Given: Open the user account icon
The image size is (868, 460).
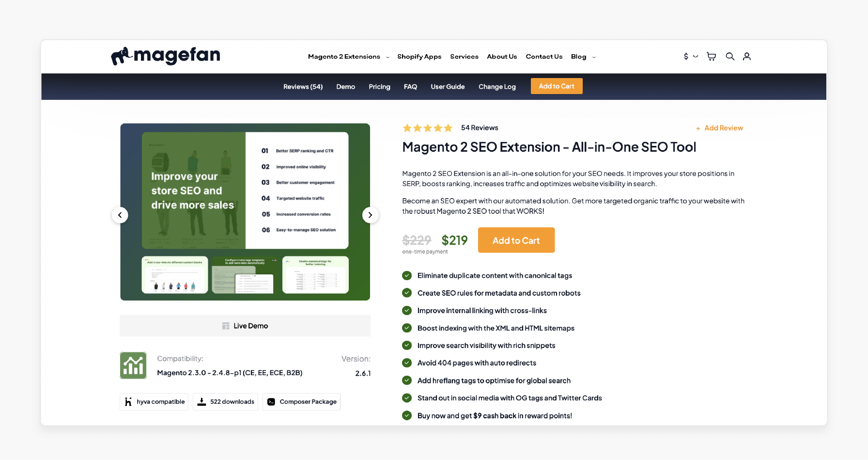Looking at the screenshot, I should coord(747,56).
